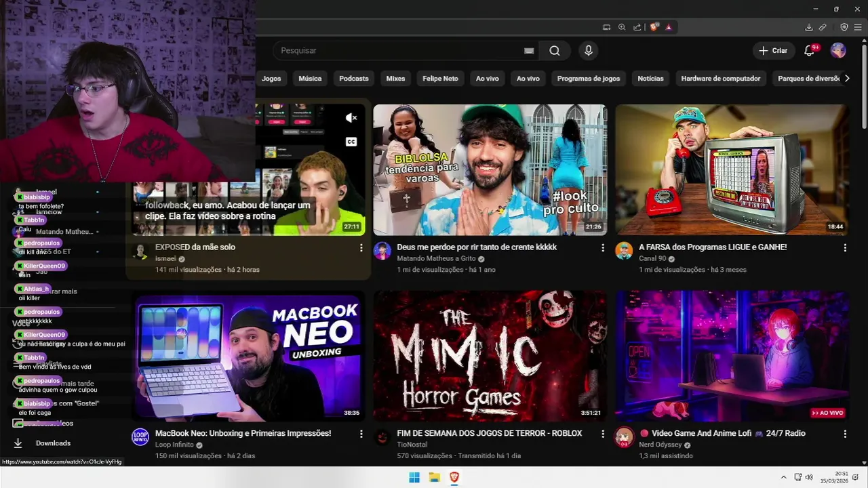Open YouTube notifications bell
The image size is (868, 488).
point(809,51)
